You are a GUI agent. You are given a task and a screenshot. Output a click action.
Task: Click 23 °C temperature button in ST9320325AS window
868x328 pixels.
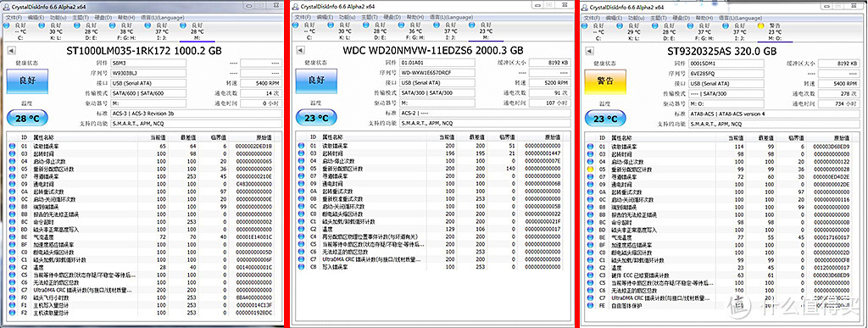[x=606, y=119]
